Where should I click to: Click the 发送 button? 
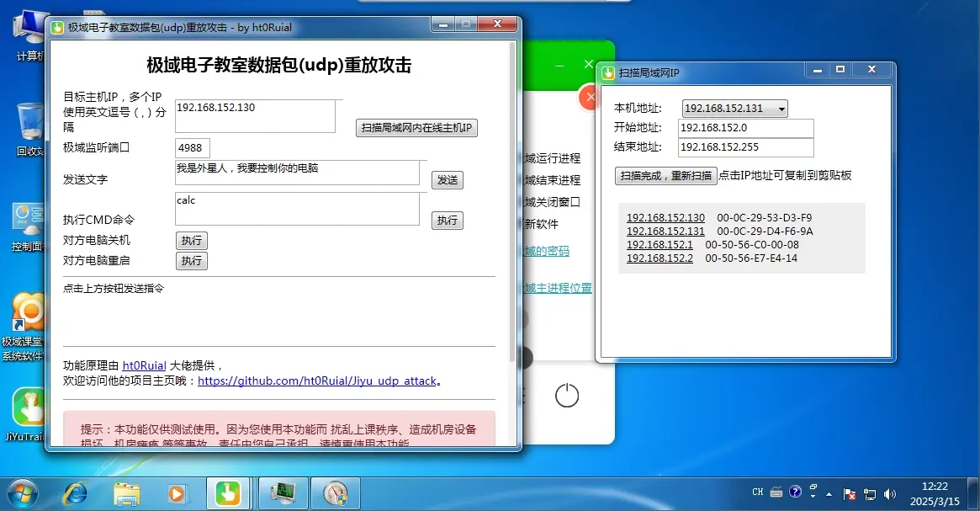448,180
